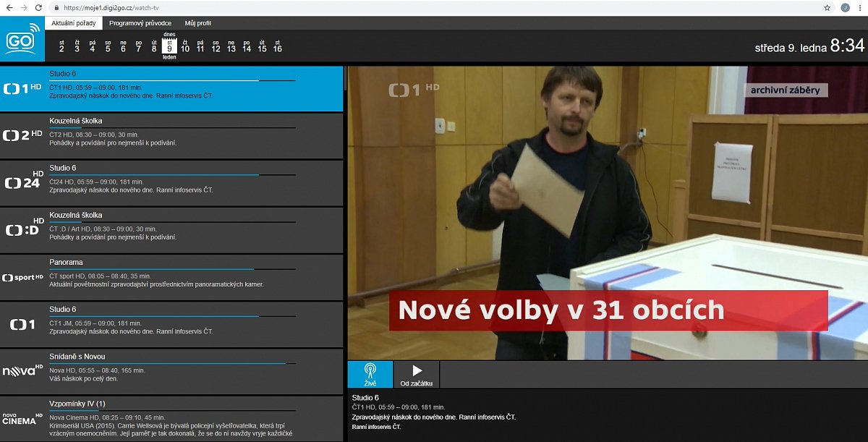Switch to the ČT sport HD channel logo
This screenshot has height=442, width=868.
point(22,277)
